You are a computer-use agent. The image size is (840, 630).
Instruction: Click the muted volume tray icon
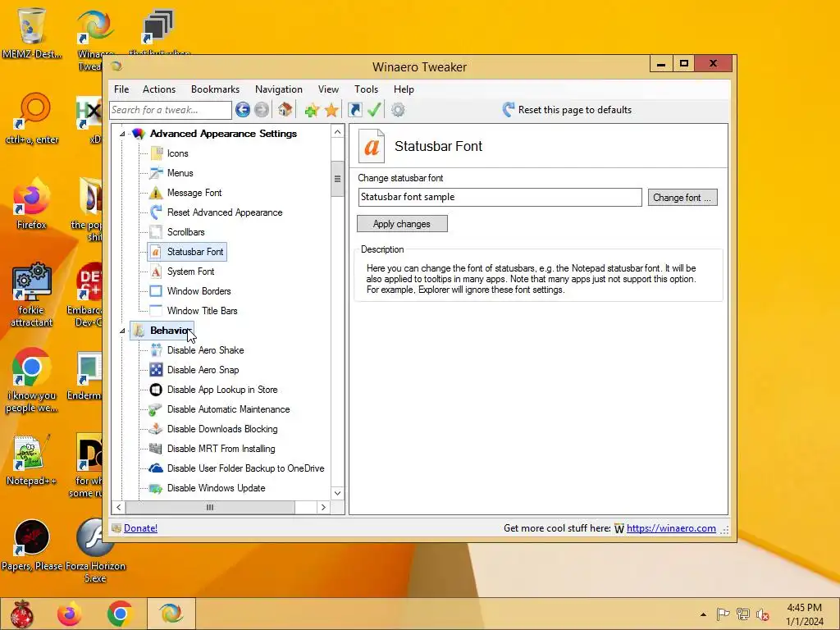[762, 614]
